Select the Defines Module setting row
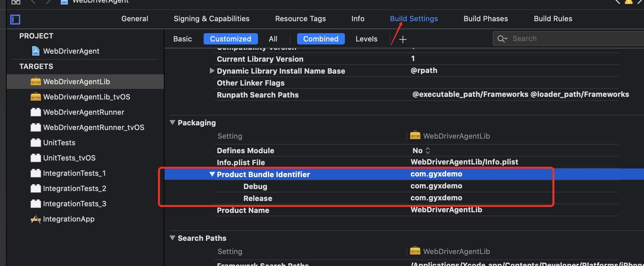Viewport: 644px width, 266px height. click(x=416, y=151)
